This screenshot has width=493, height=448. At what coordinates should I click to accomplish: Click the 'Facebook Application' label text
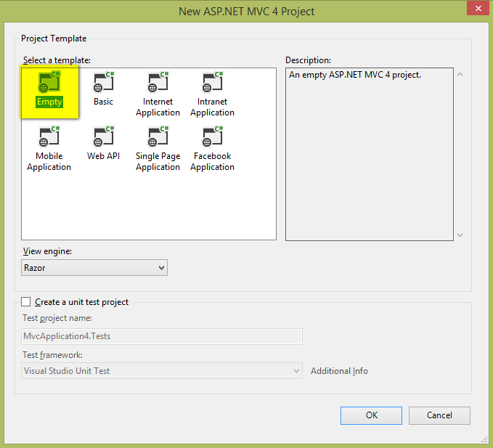212,162
